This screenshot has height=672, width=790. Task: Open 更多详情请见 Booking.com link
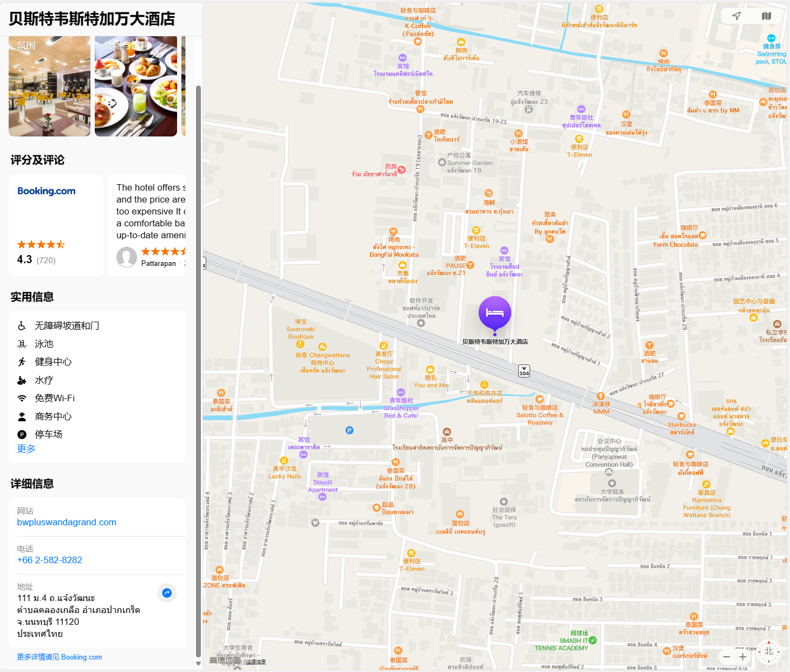60,657
